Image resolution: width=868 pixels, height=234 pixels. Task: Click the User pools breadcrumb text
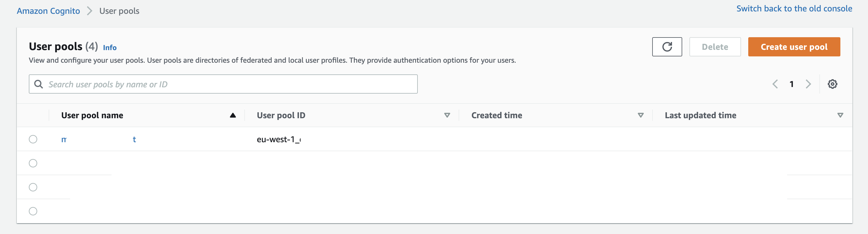(x=119, y=11)
